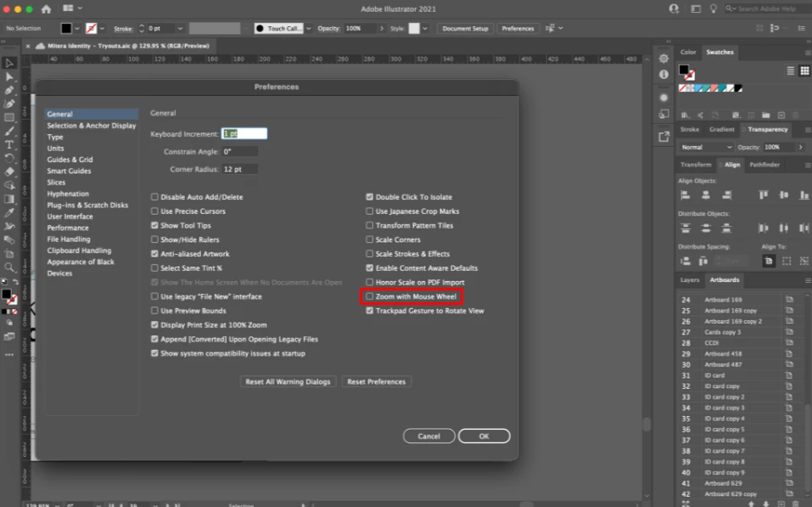Select the Paintbrush tool
Image resolution: width=812 pixels, height=507 pixels.
point(8,131)
